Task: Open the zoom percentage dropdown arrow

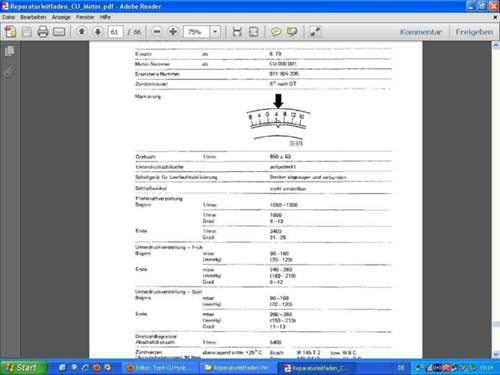Action: pyautogui.click(x=215, y=32)
